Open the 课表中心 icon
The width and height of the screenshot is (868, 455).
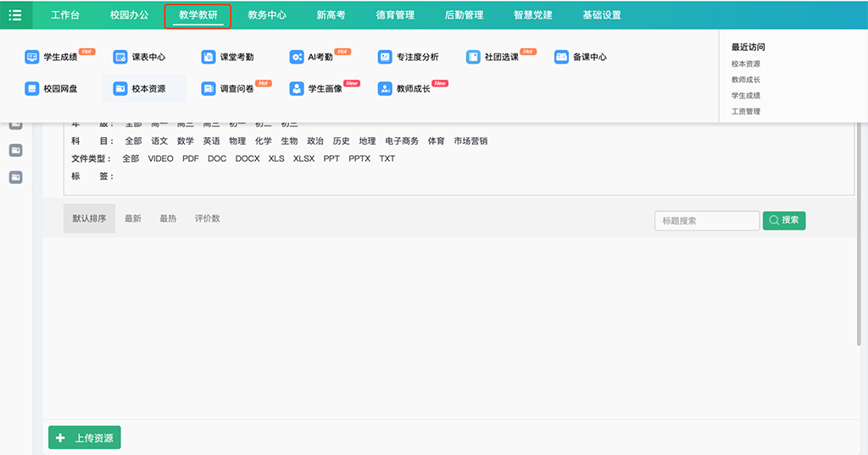click(x=120, y=57)
